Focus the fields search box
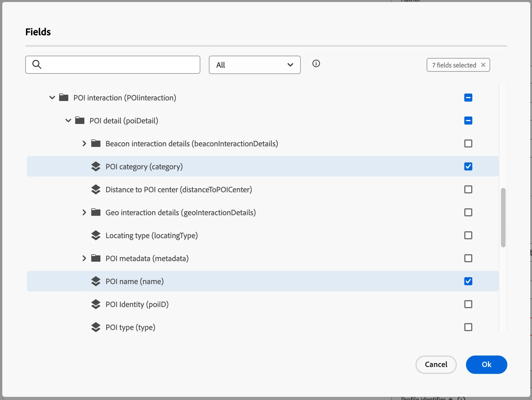Image resolution: width=532 pixels, height=400 pixels. 113,65
